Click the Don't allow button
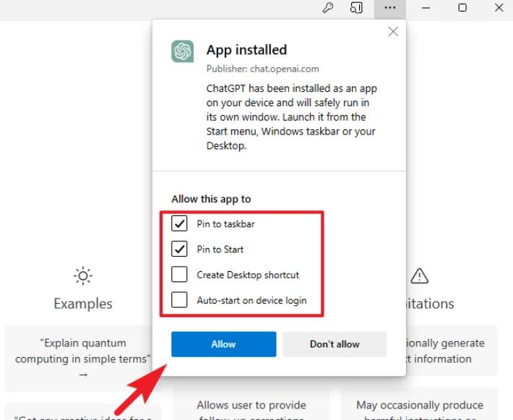 pyautogui.click(x=335, y=344)
